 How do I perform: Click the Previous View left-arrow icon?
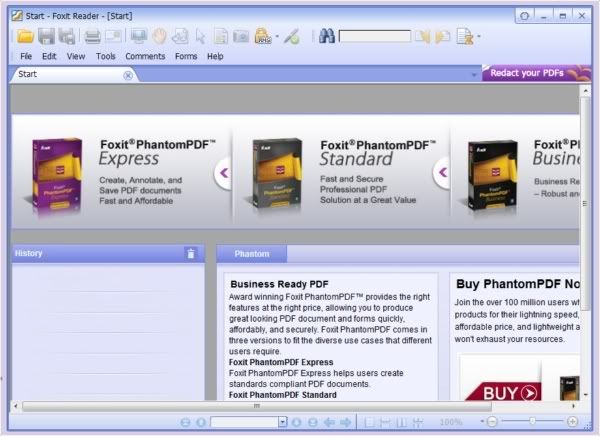pyautogui.click(x=329, y=422)
